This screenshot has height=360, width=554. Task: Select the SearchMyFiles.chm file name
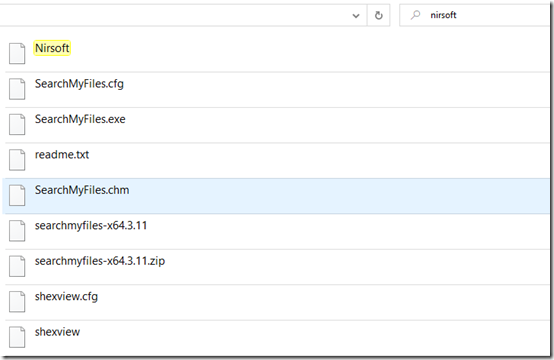[82, 190]
